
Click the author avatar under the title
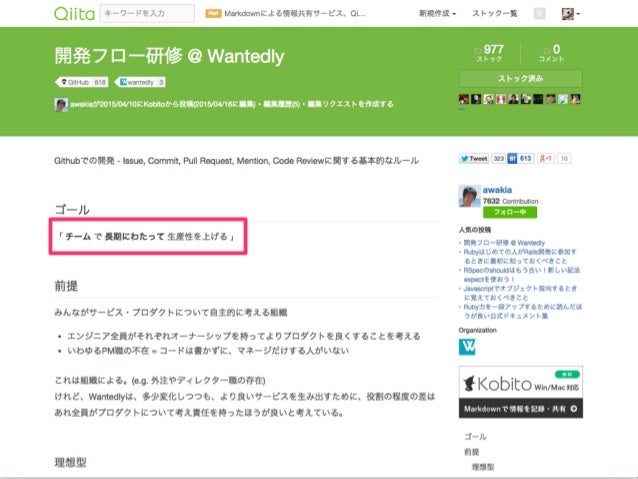pos(61,105)
